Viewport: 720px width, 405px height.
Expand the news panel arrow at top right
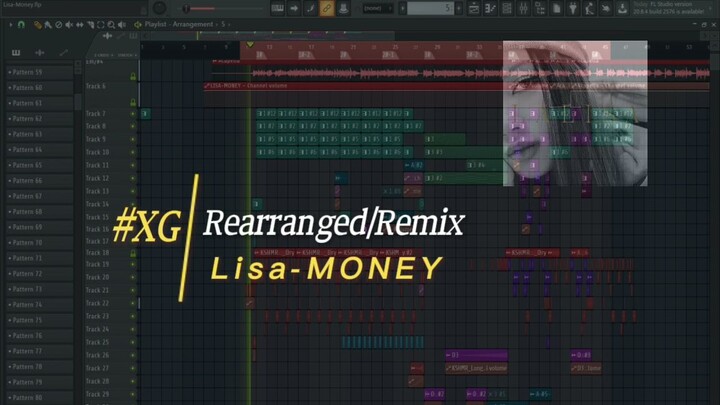point(712,7)
